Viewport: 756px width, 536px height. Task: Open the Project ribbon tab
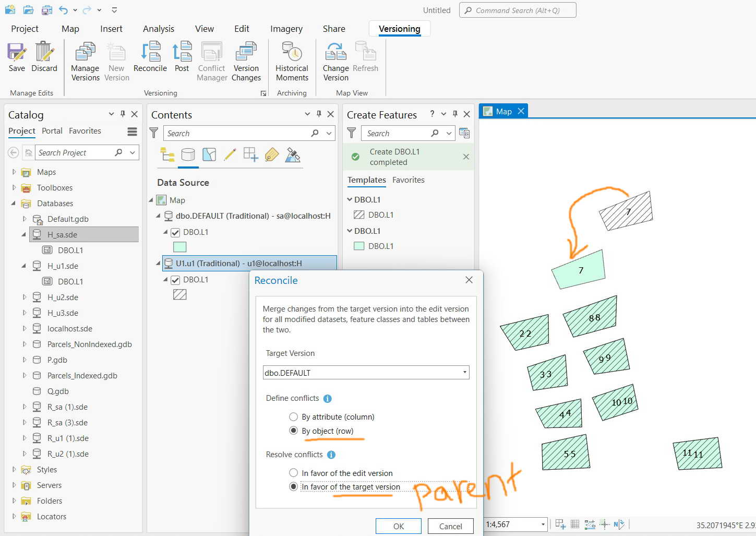click(25, 29)
